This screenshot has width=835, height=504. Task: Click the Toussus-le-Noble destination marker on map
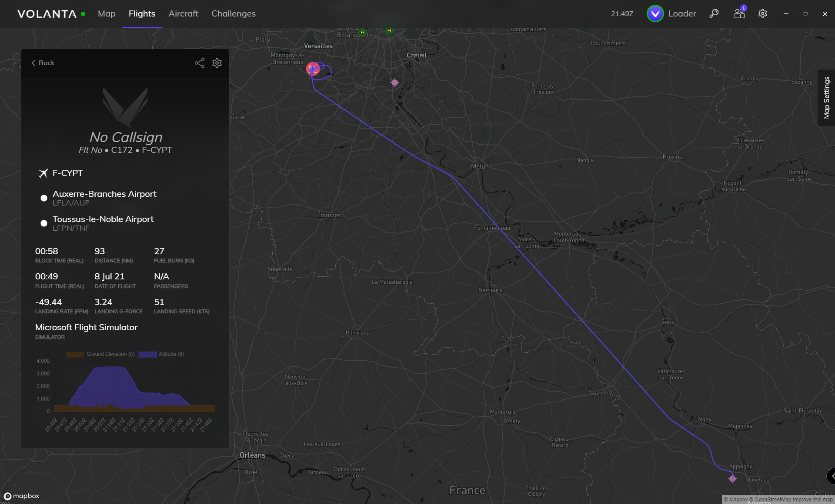[313, 68]
